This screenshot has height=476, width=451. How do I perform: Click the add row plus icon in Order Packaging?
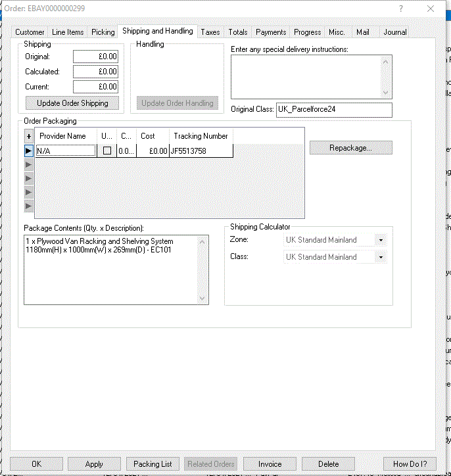(28, 136)
